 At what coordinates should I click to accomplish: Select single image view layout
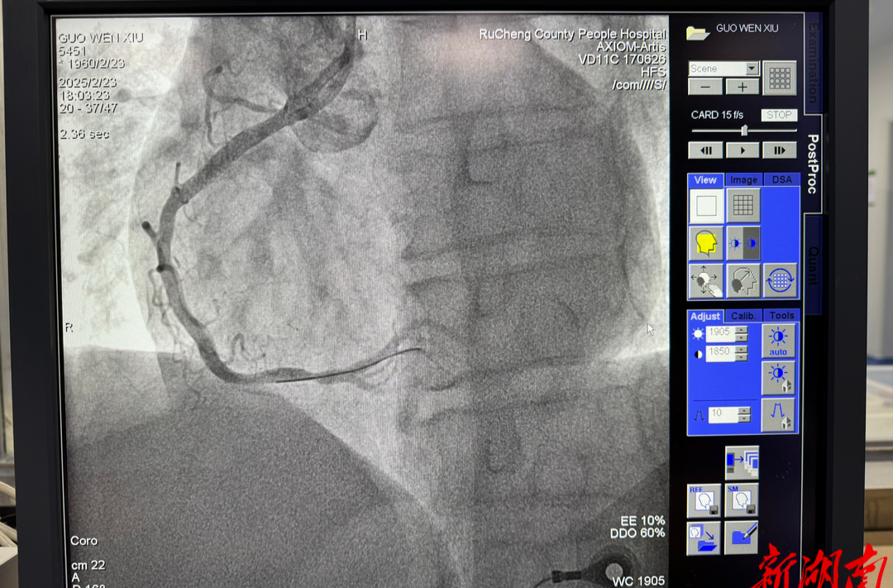706,206
